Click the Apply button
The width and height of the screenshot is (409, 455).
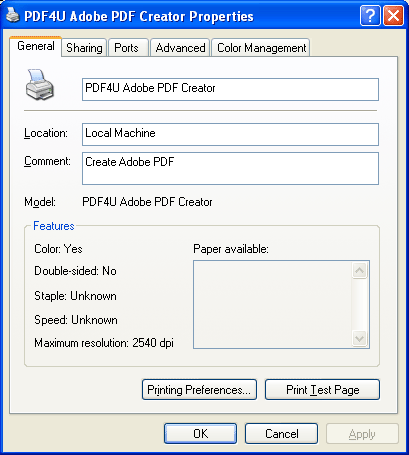coord(362,433)
